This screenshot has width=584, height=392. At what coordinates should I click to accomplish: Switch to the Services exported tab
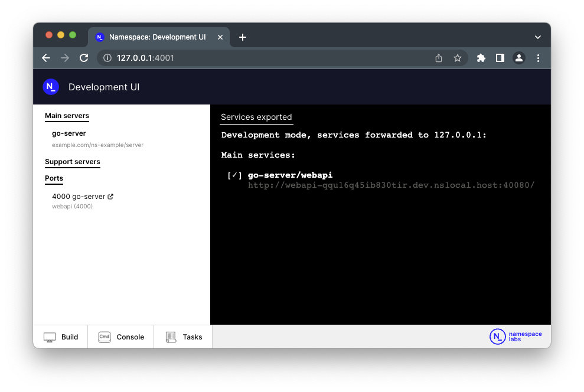[x=256, y=117]
